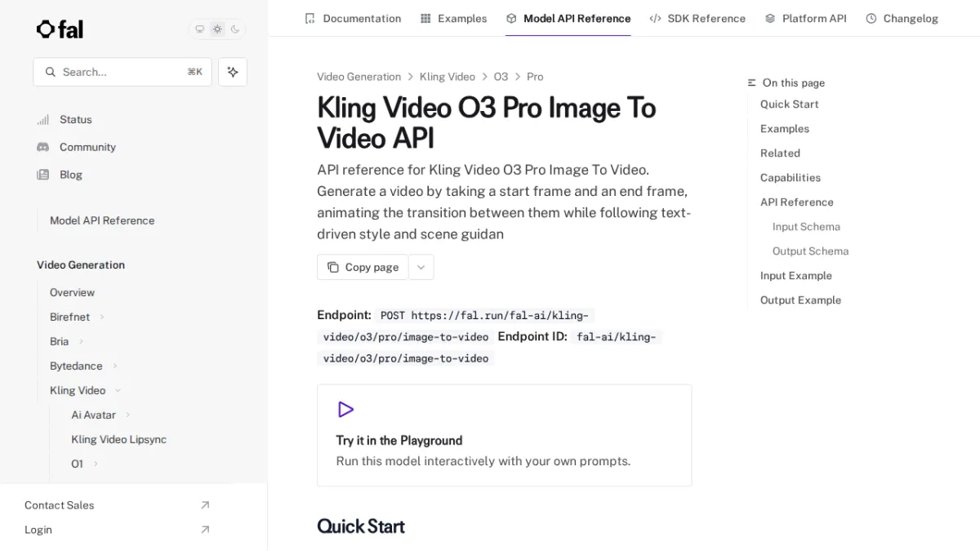The width and height of the screenshot is (980, 551).
Task: Open the Model API Reference tab
Action: coord(568,18)
